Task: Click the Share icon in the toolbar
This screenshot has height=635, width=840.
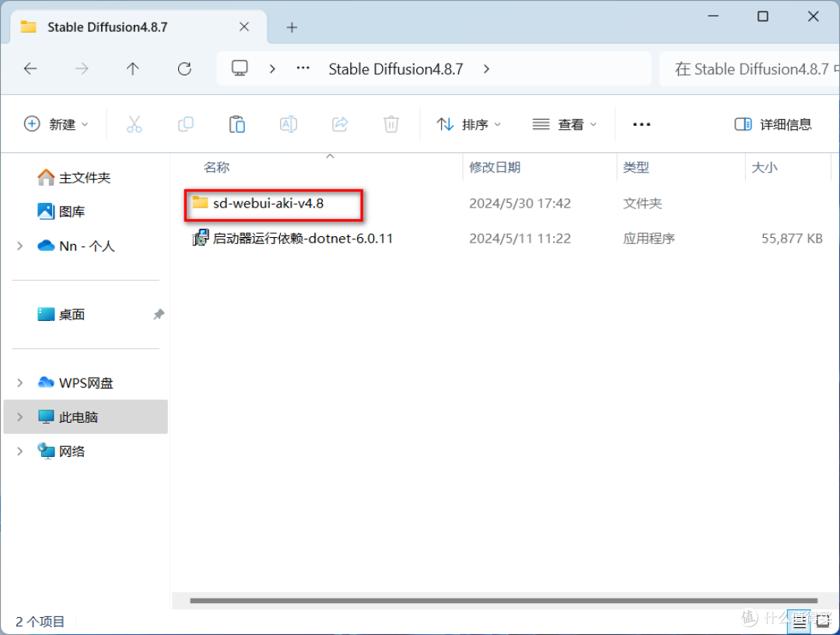Action: pyautogui.click(x=340, y=124)
